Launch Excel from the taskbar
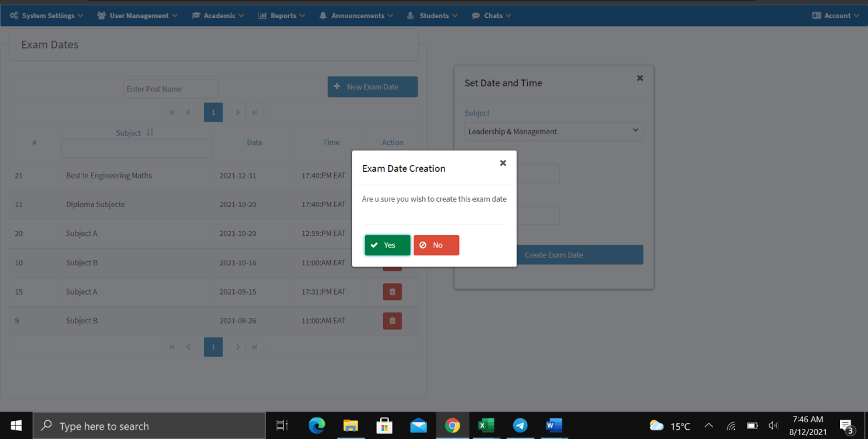Viewport: 868px width, 439px height. coord(486,426)
